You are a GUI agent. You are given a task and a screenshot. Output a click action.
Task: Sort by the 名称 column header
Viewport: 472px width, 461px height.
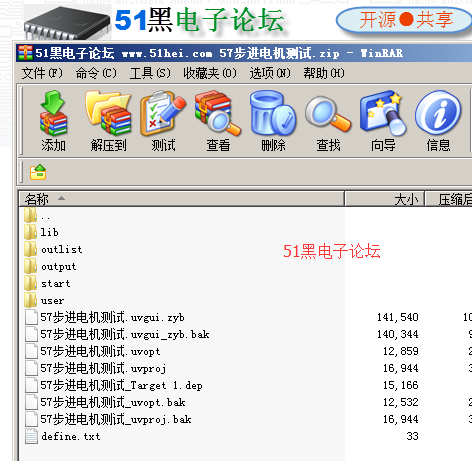point(181,199)
